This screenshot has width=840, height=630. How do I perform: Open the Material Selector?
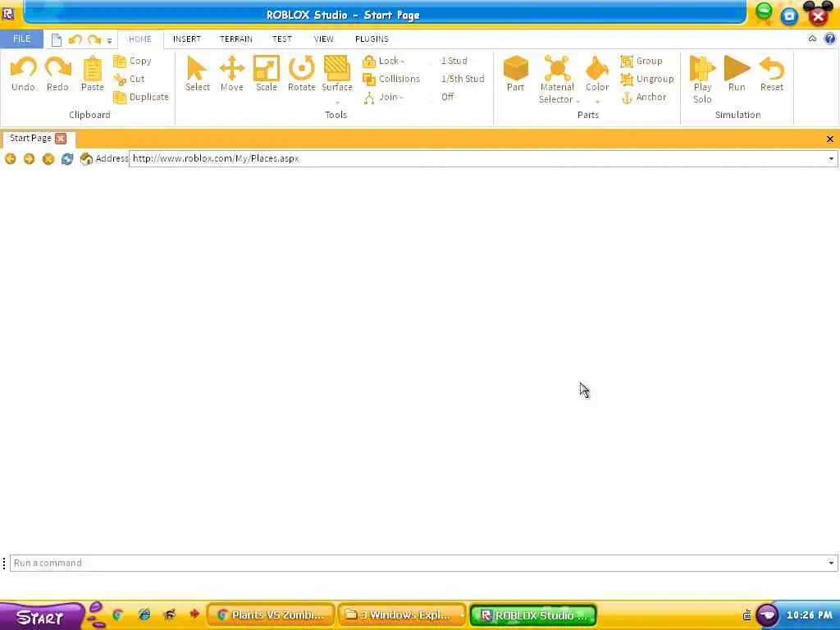pos(557,80)
